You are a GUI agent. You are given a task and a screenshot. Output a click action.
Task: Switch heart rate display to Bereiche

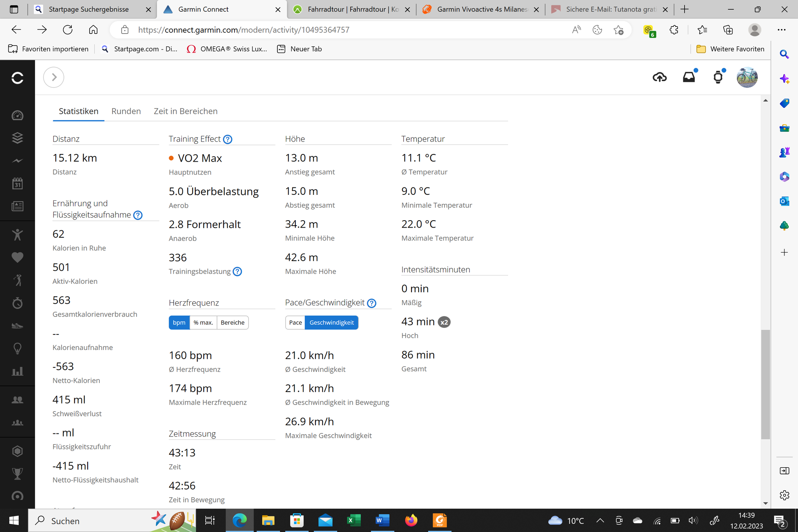point(233,322)
